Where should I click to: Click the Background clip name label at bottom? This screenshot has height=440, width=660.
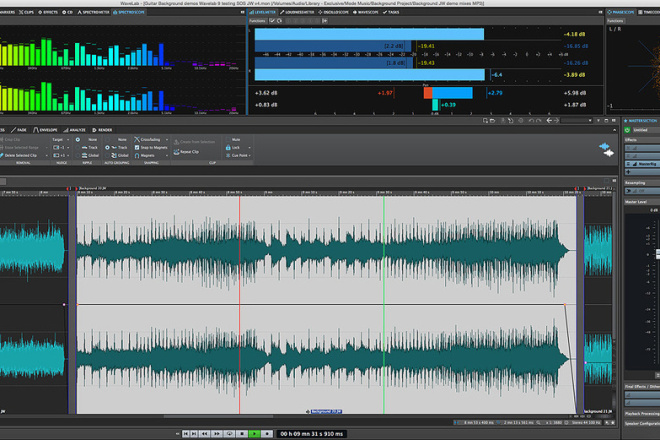point(326,411)
